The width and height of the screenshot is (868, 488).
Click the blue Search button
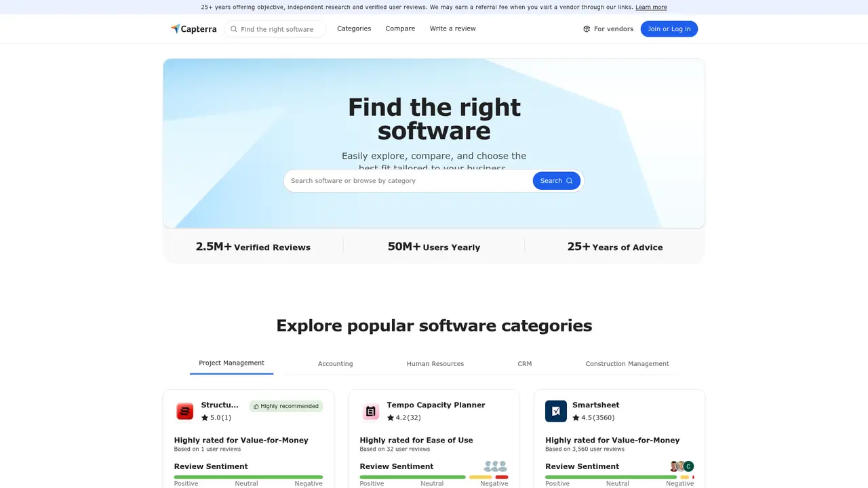tap(557, 181)
